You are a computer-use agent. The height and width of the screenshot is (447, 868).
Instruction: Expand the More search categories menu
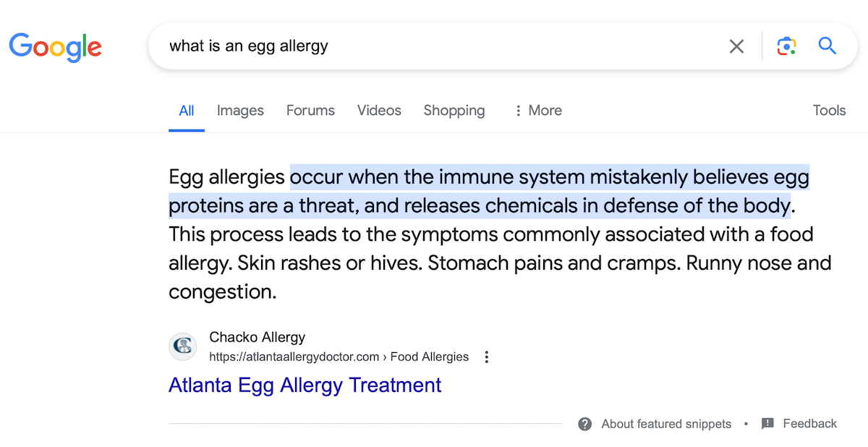[x=538, y=110]
